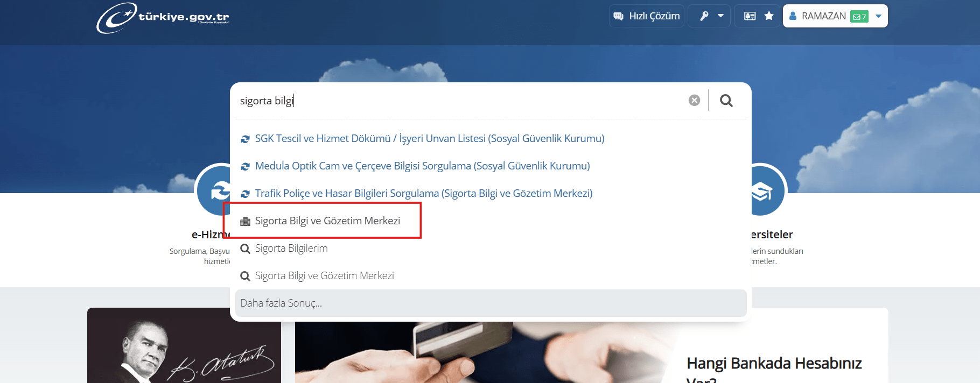Click service icon beside Medula Optik result

pos(245,167)
